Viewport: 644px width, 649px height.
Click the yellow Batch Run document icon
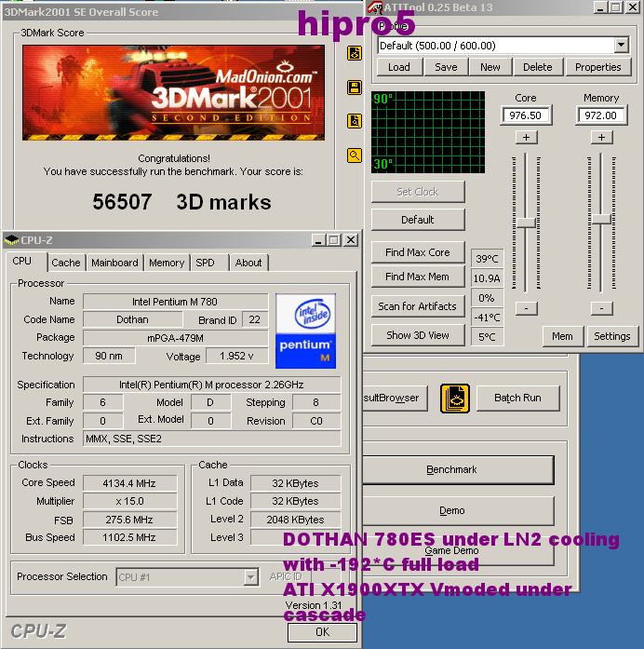(454, 399)
